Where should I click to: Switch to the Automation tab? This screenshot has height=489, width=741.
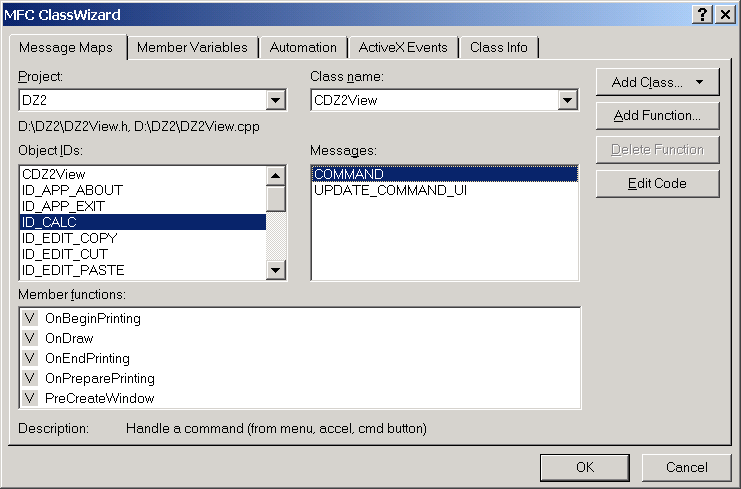tap(303, 47)
